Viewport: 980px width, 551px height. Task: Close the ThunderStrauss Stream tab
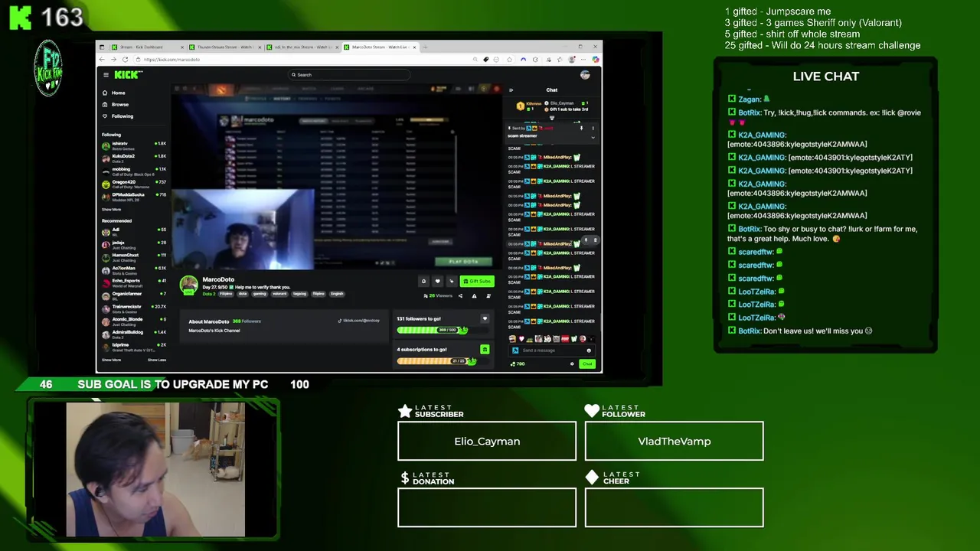tap(258, 47)
